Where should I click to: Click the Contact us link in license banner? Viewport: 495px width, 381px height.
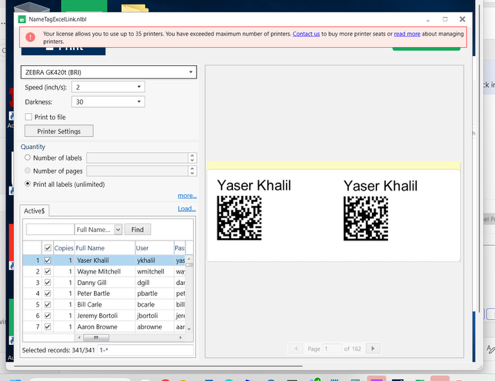click(306, 34)
